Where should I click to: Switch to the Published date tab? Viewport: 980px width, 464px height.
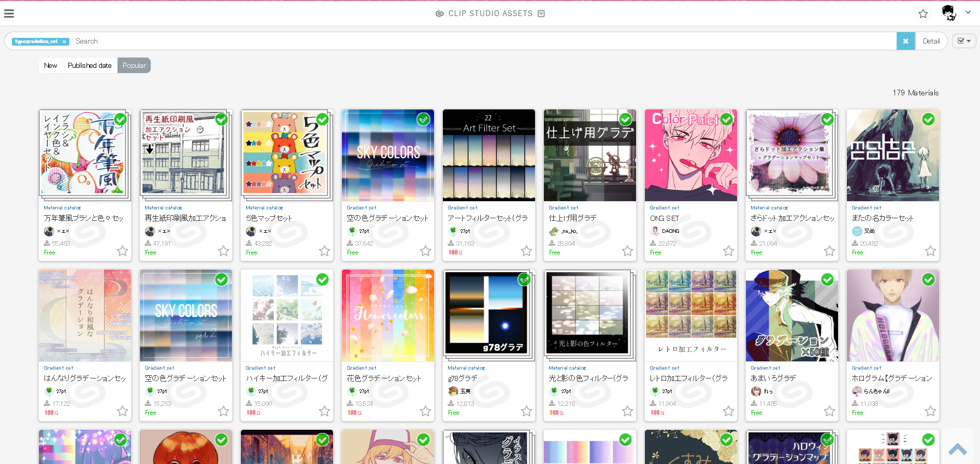(90, 65)
